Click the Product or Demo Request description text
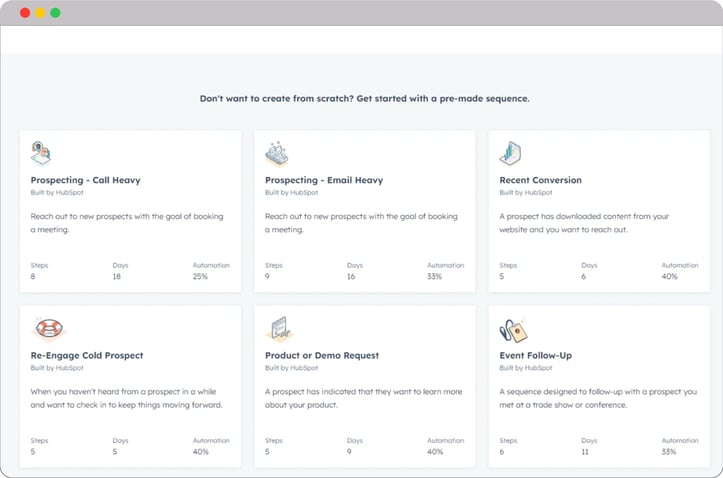The image size is (723, 478). pyautogui.click(x=363, y=398)
